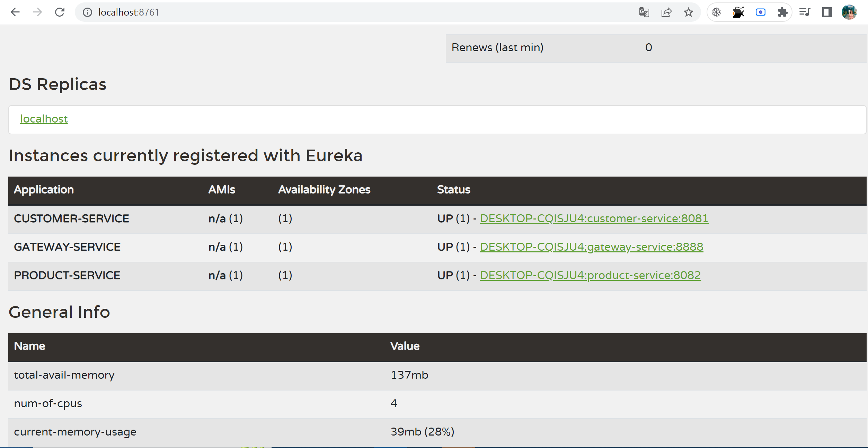Viewport: 868px width, 448px height.
Task: Click the browser back arrow
Action: click(x=15, y=12)
